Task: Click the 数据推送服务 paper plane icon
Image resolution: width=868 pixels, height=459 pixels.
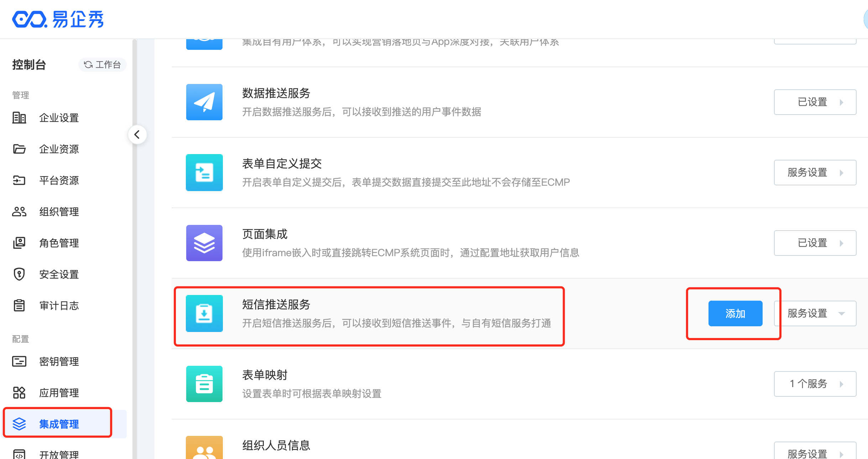Action: click(204, 102)
